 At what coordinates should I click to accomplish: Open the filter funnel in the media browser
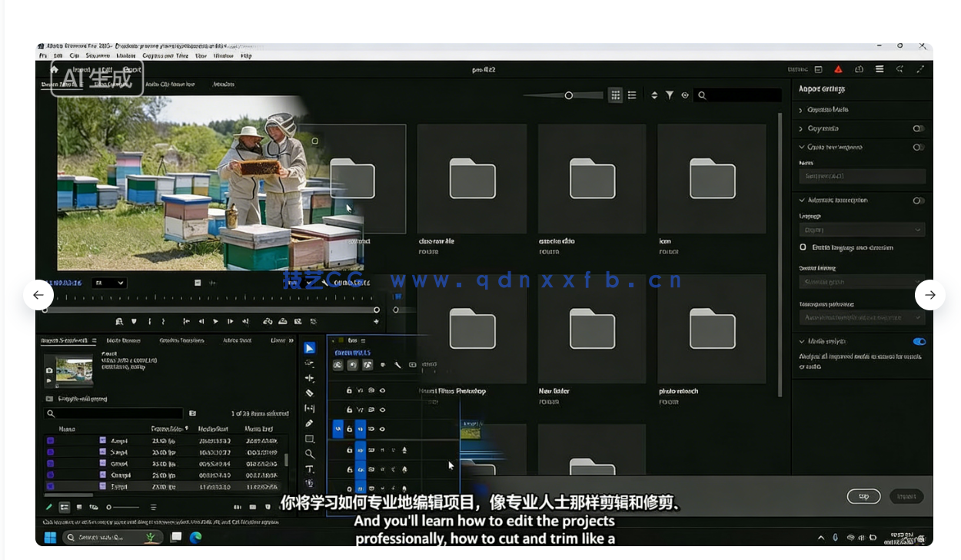point(670,95)
